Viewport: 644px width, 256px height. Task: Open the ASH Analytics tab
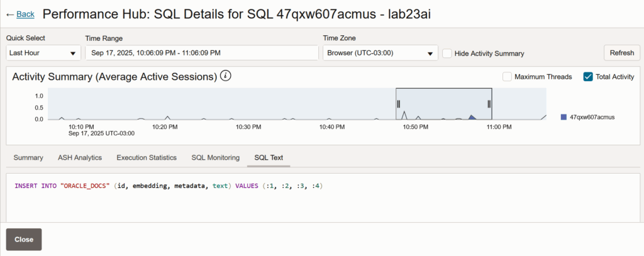[x=80, y=157]
